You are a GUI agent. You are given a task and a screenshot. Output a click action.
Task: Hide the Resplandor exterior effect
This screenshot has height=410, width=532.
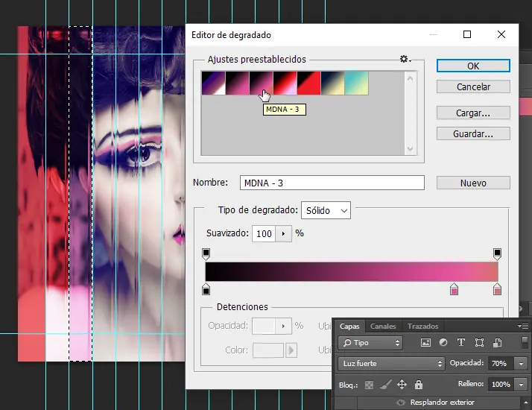tap(401, 403)
